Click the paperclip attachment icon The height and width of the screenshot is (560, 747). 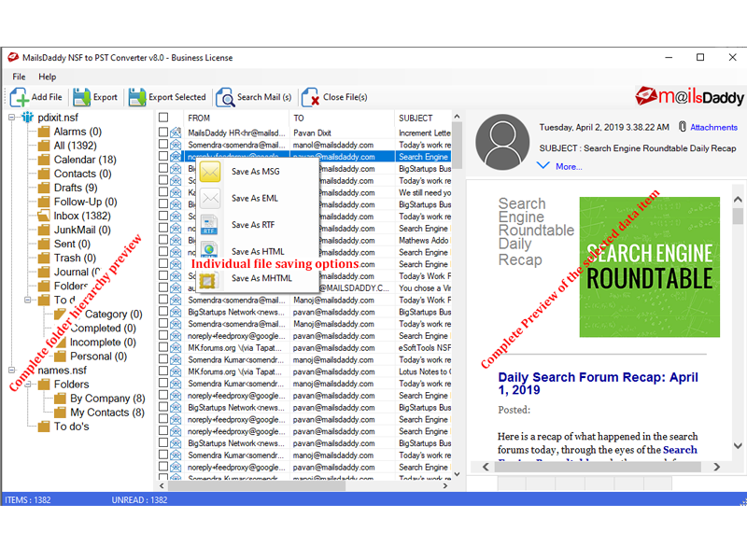(683, 127)
